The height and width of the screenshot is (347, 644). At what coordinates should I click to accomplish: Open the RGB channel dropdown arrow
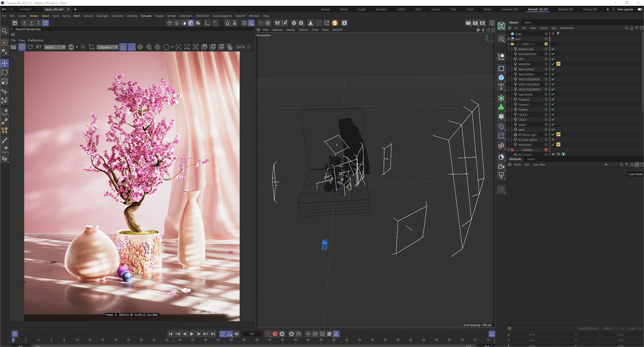point(77,47)
